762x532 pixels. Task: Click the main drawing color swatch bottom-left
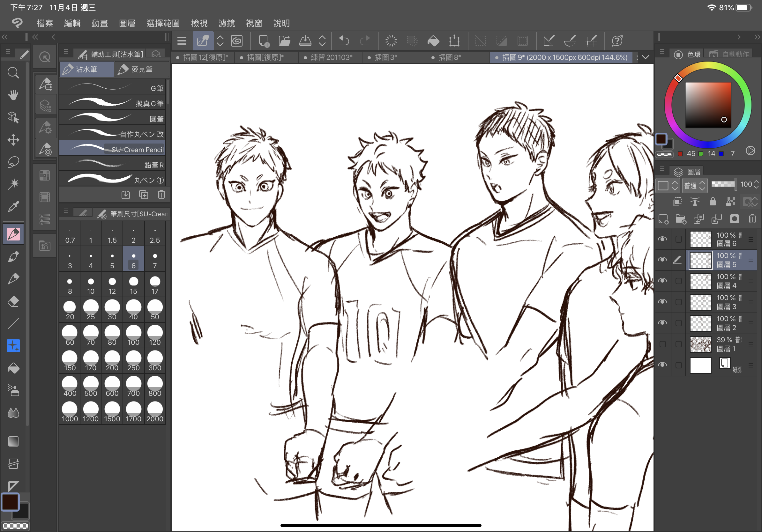[10, 501]
